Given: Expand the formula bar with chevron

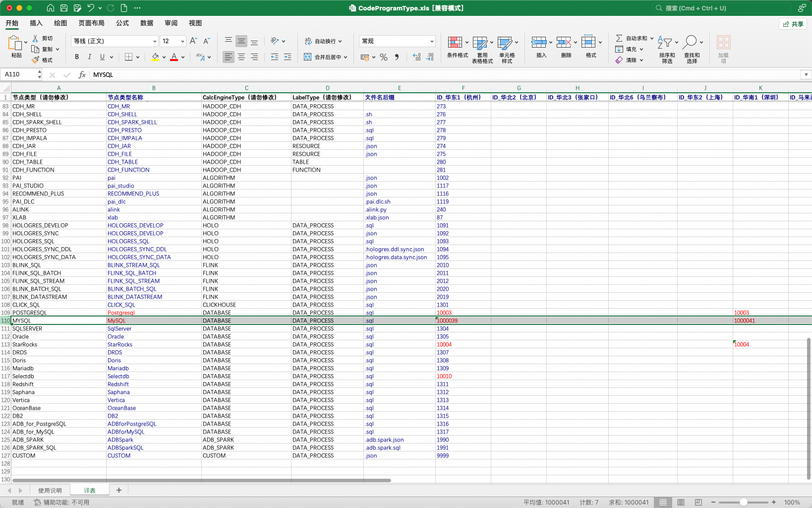Looking at the screenshot, I should coord(806,74).
